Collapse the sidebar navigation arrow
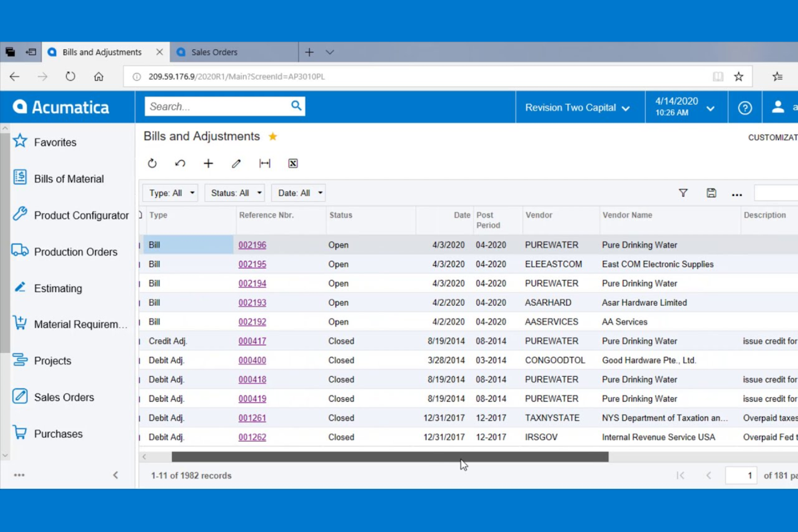Image resolution: width=798 pixels, height=532 pixels. point(115,475)
